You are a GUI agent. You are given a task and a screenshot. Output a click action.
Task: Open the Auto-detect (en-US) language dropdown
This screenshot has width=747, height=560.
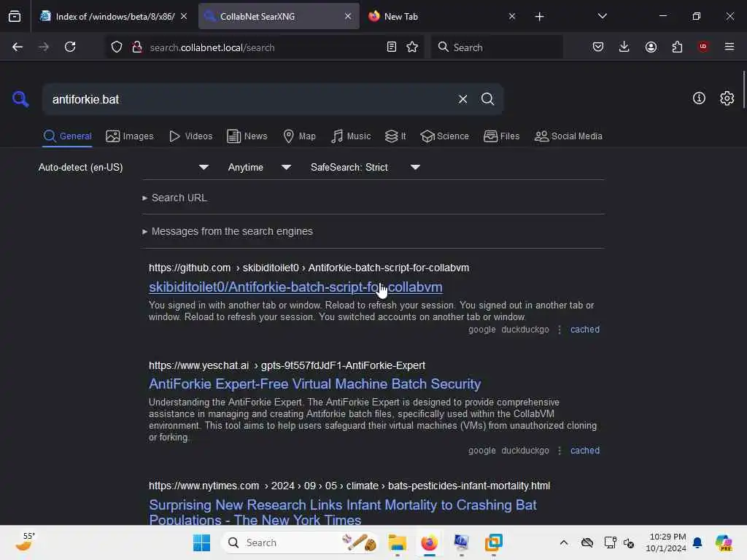(123, 168)
